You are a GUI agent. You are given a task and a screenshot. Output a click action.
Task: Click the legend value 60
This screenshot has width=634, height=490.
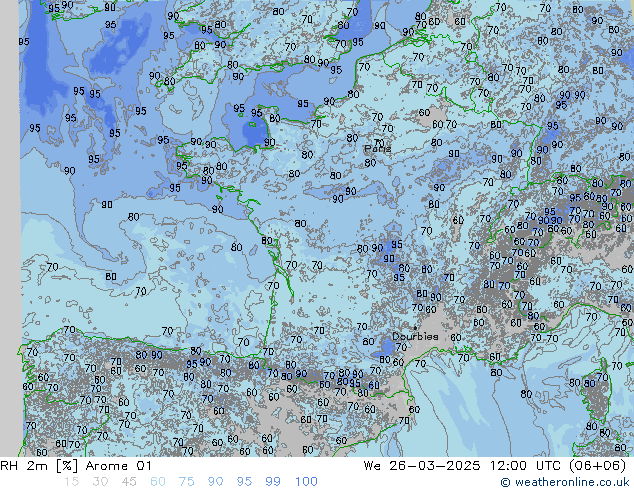(158, 482)
